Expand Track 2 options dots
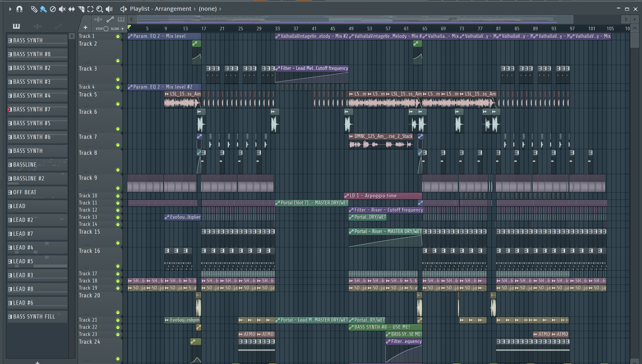The width and height of the screenshot is (642, 364). [87, 63]
